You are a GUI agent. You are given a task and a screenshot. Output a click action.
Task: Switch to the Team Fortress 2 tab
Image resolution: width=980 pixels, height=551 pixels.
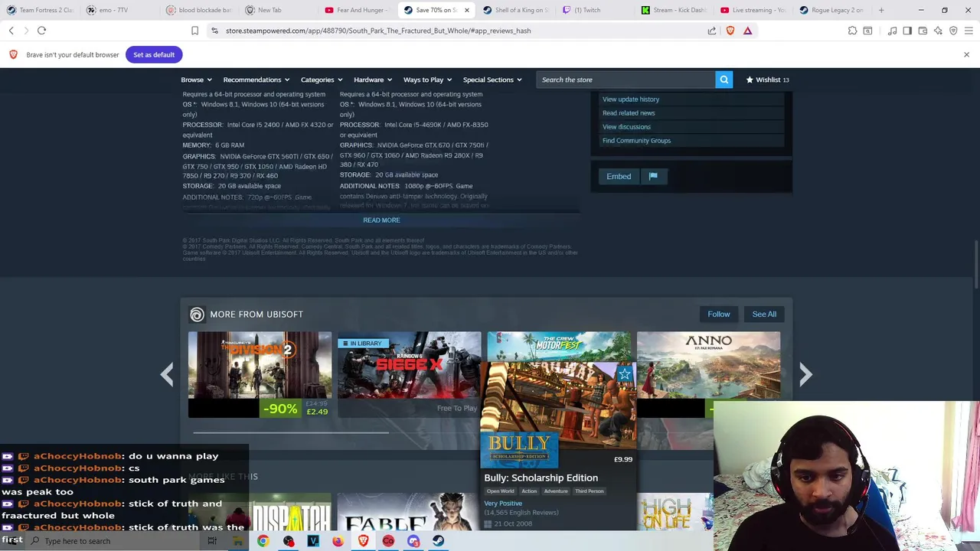pos(40,10)
